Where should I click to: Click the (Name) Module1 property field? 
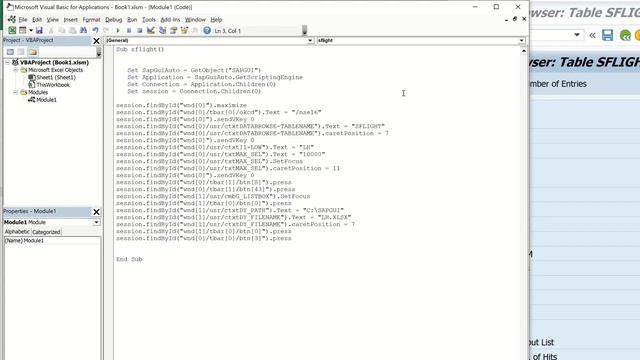pos(51,241)
